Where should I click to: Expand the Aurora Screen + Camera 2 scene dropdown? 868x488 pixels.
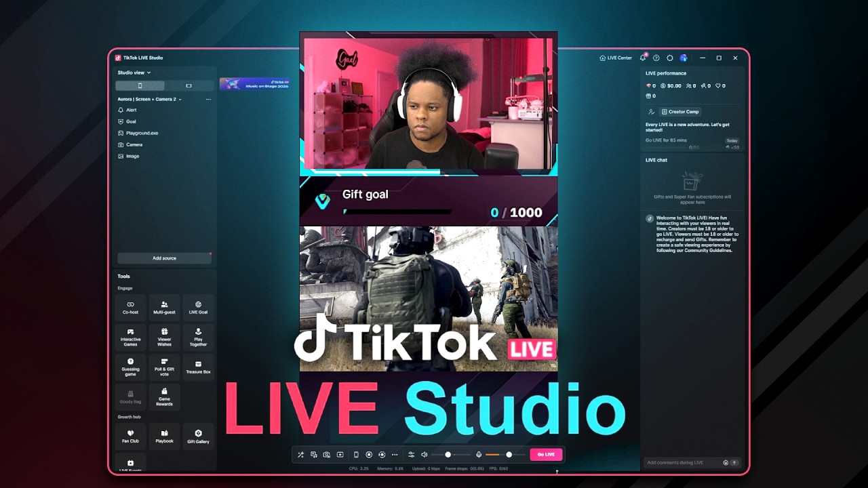click(150, 99)
